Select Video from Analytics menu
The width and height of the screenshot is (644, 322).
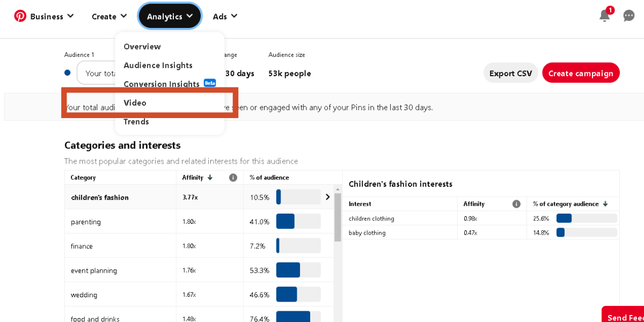pyautogui.click(x=135, y=103)
